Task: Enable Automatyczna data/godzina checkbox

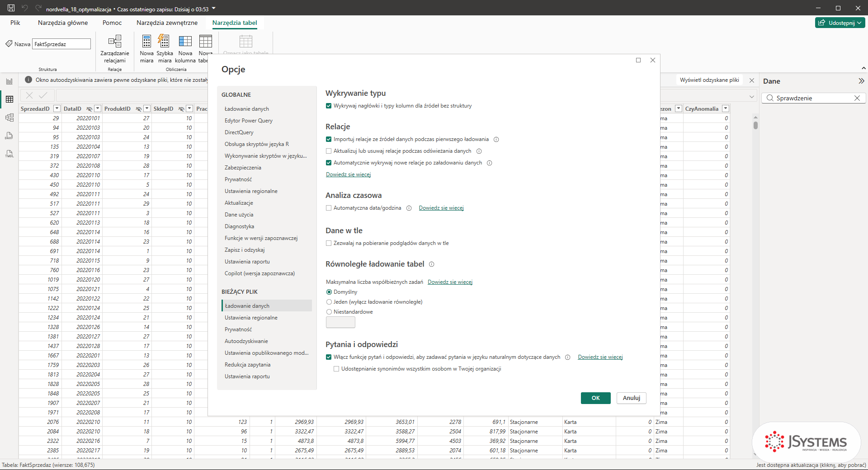Action: click(x=329, y=208)
